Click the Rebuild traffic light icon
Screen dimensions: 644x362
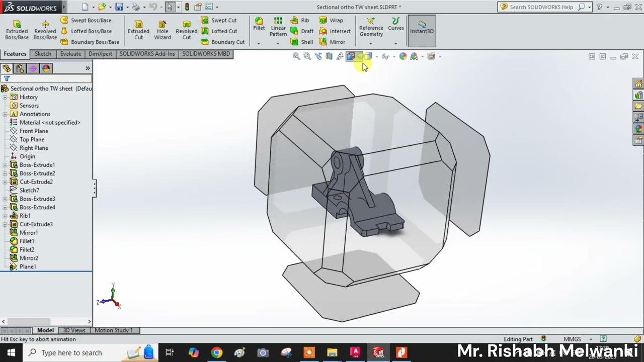coord(187,7)
